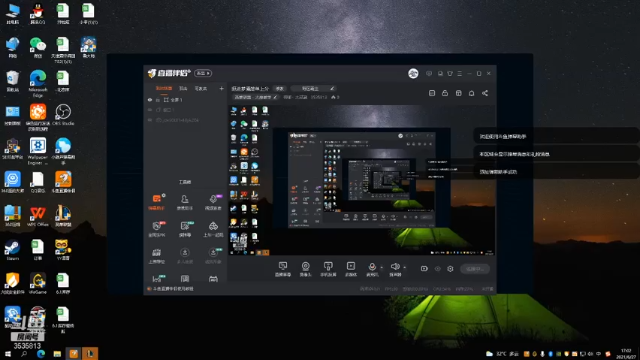Open the PK tool with red badge
Image resolution: width=640 pixels, height=360 pixels.
tap(157, 229)
